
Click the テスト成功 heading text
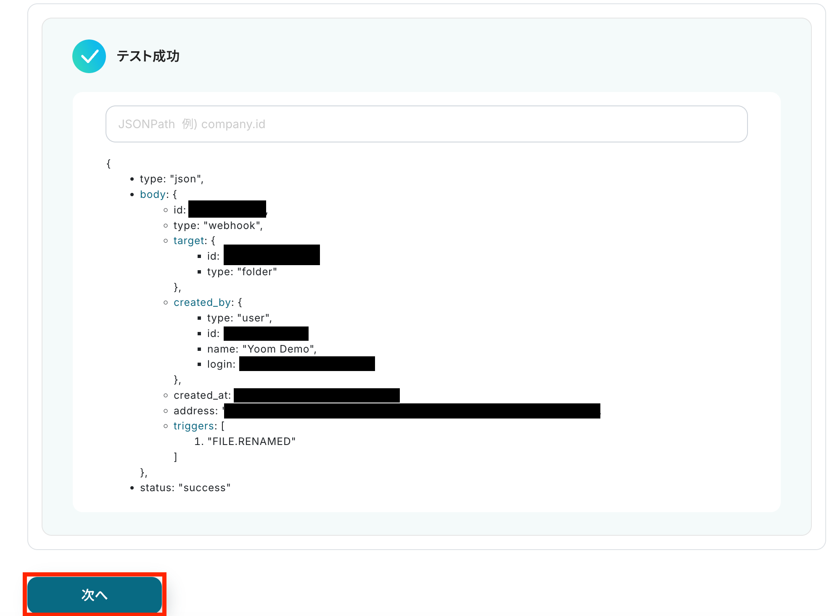tap(148, 56)
